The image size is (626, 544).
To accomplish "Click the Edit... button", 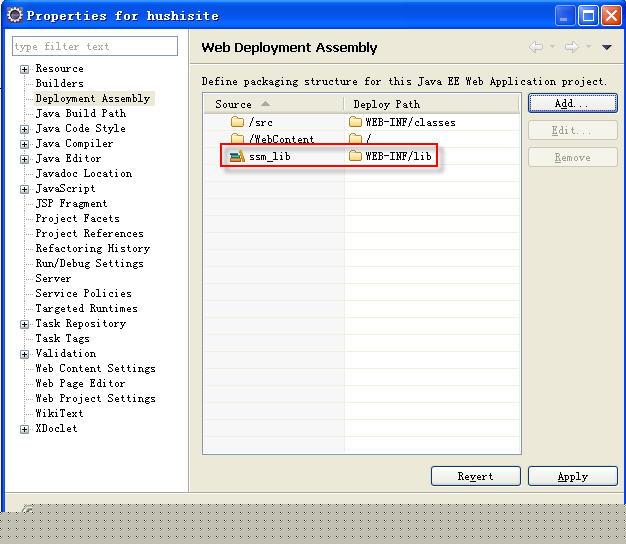I will (x=573, y=131).
